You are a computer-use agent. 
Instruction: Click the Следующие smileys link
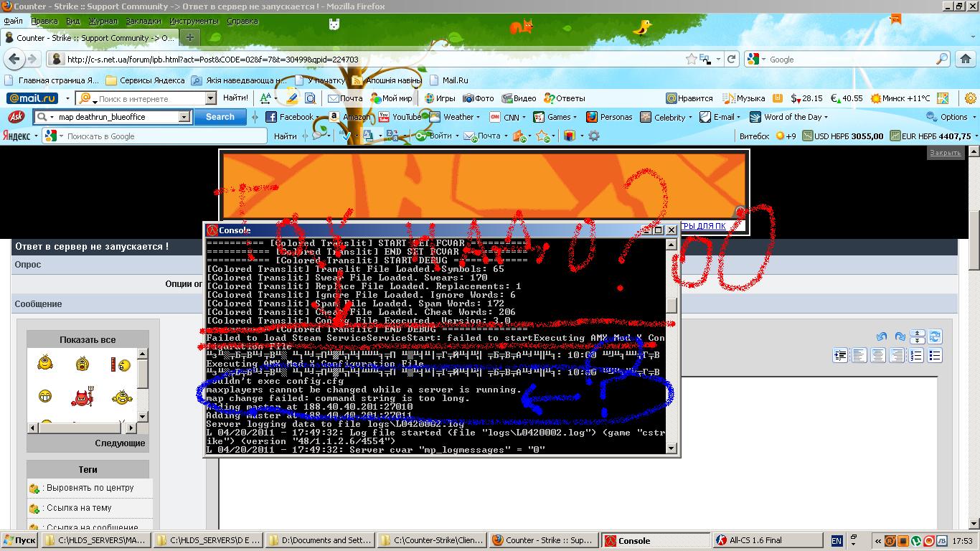point(120,443)
